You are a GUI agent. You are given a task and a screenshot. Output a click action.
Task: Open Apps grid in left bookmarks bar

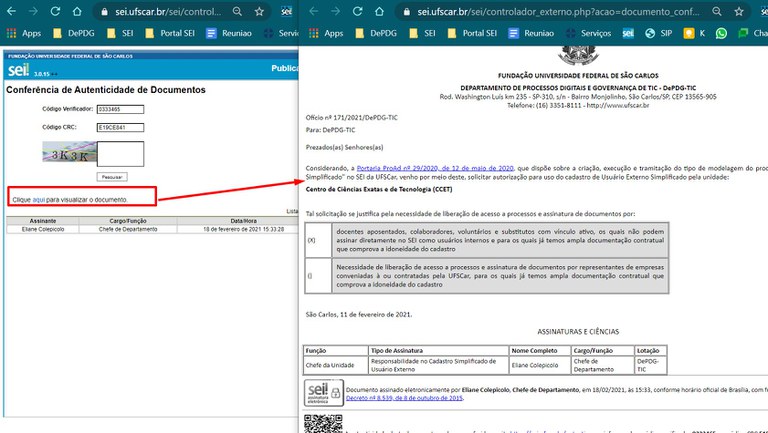click(24, 33)
